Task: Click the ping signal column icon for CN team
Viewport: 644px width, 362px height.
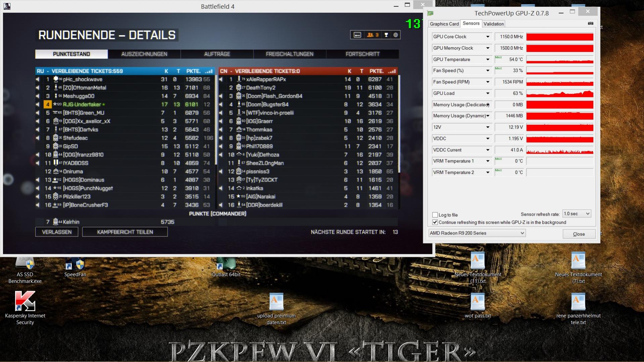Action: tap(392, 71)
